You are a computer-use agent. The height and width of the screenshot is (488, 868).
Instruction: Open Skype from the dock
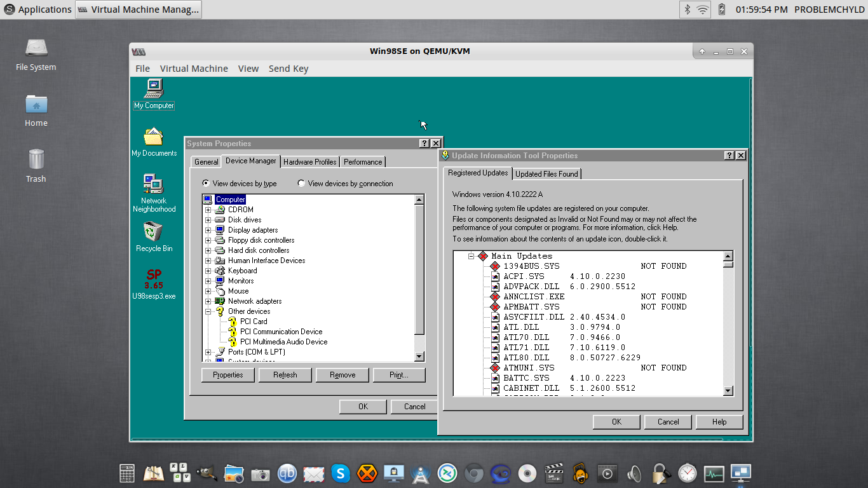(x=341, y=473)
